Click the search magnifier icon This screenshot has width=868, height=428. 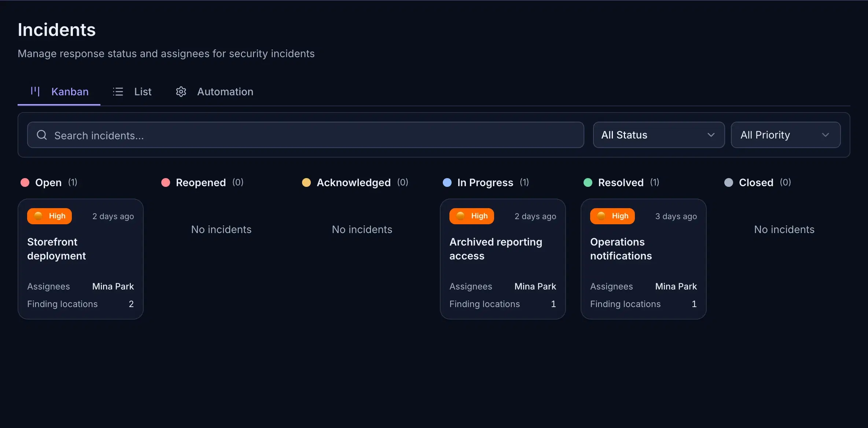(x=42, y=135)
